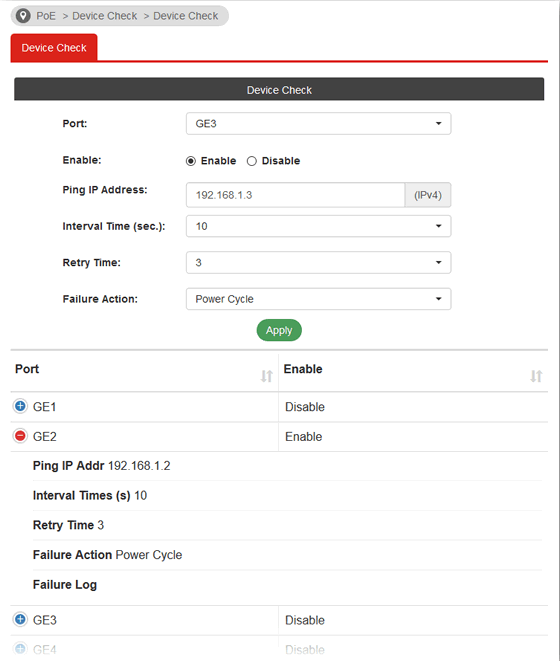Switch to the red Device Check tab
The width and height of the screenshot is (560, 661).
click(54, 48)
